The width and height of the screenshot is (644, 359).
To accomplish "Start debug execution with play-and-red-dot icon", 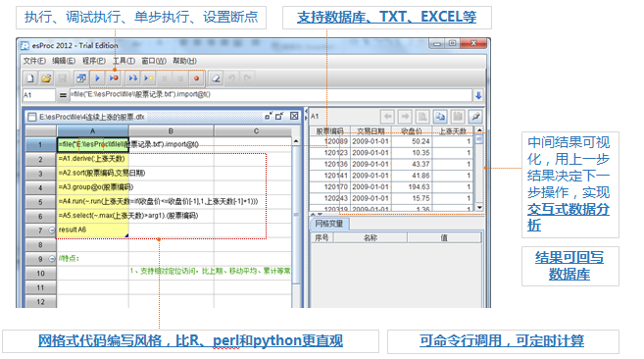I will coord(114,77).
